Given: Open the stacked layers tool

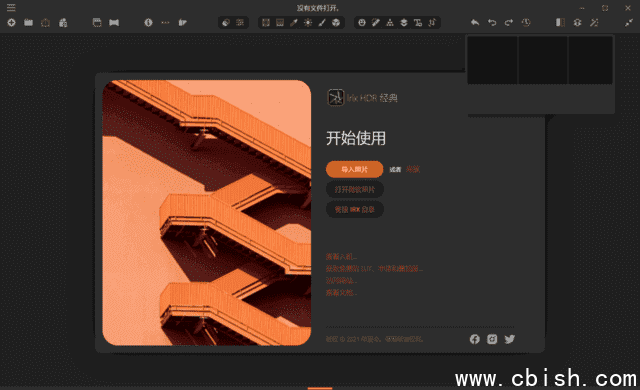Looking at the screenshot, I should click(x=404, y=22).
